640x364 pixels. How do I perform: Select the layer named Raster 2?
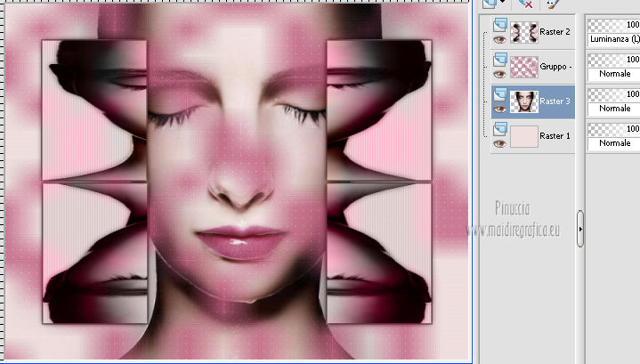point(555,32)
